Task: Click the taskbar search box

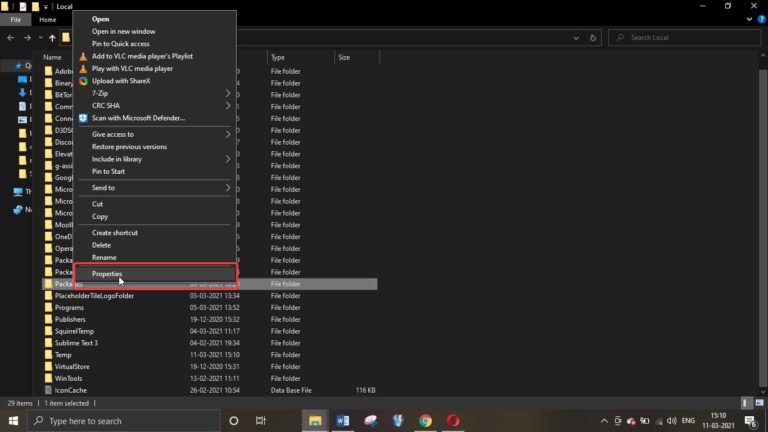Action: [123, 421]
